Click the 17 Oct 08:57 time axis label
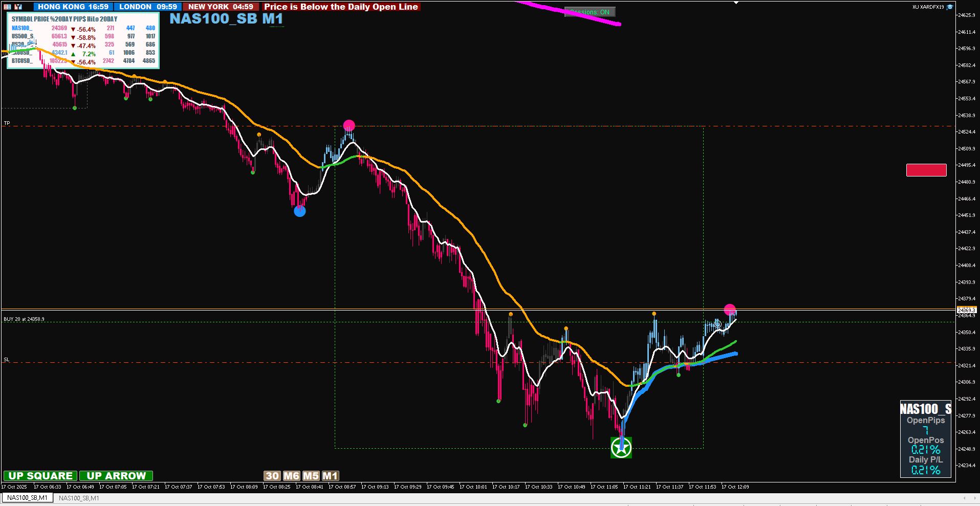The image size is (980, 506). pos(342,487)
